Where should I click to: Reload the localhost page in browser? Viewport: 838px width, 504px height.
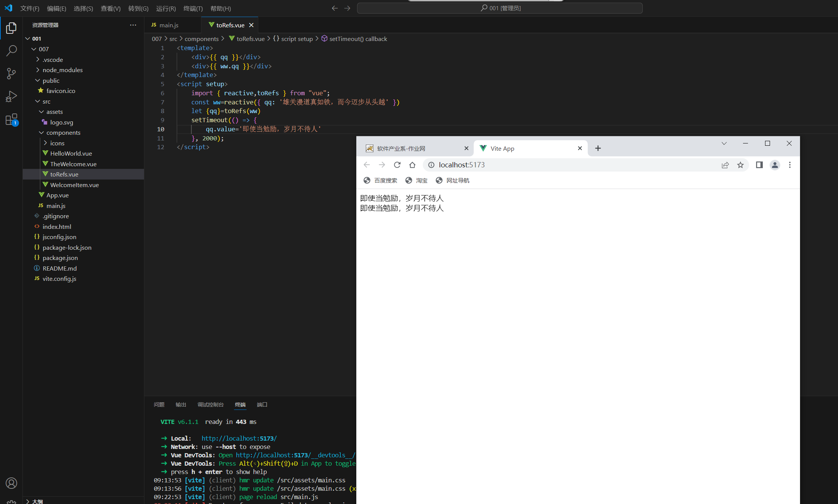[397, 165]
